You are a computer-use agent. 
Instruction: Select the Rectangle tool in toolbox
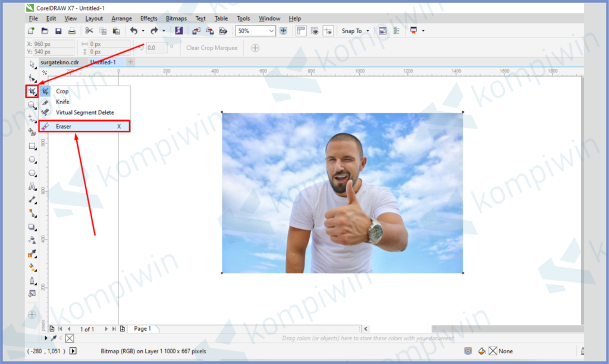click(x=32, y=146)
